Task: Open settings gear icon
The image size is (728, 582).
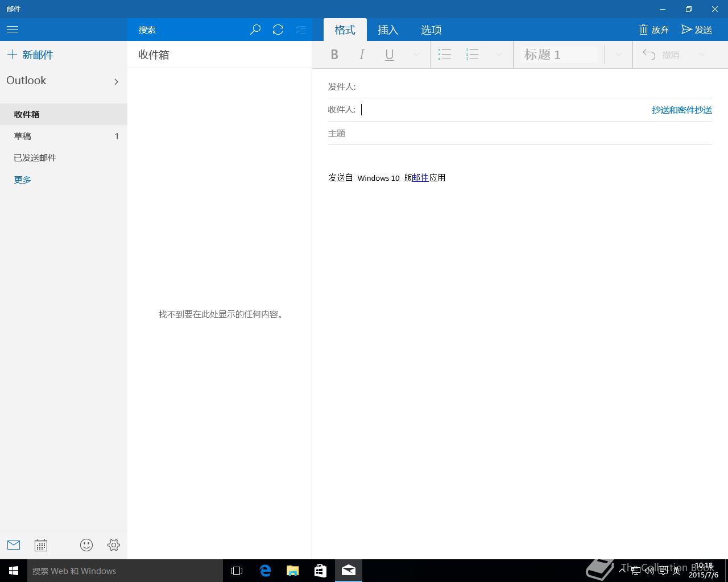Action: pyautogui.click(x=114, y=545)
